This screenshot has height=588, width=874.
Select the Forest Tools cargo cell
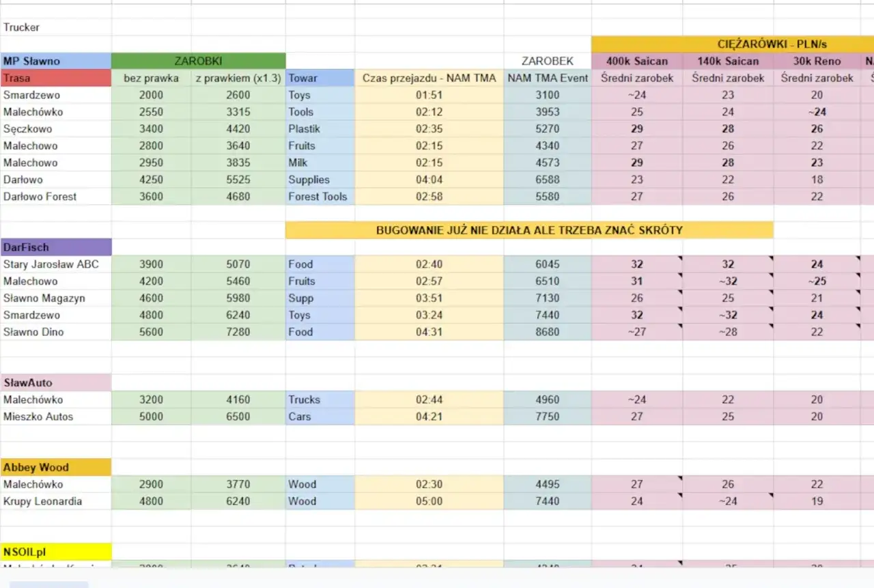point(320,197)
